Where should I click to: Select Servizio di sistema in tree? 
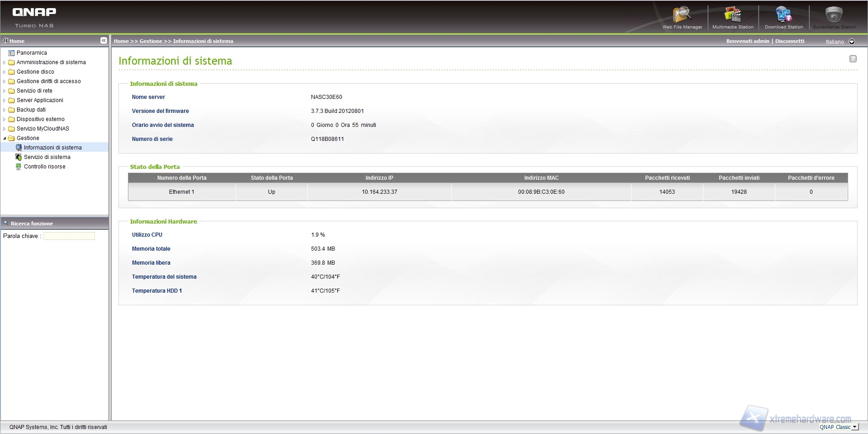click(x=47, y=157)
